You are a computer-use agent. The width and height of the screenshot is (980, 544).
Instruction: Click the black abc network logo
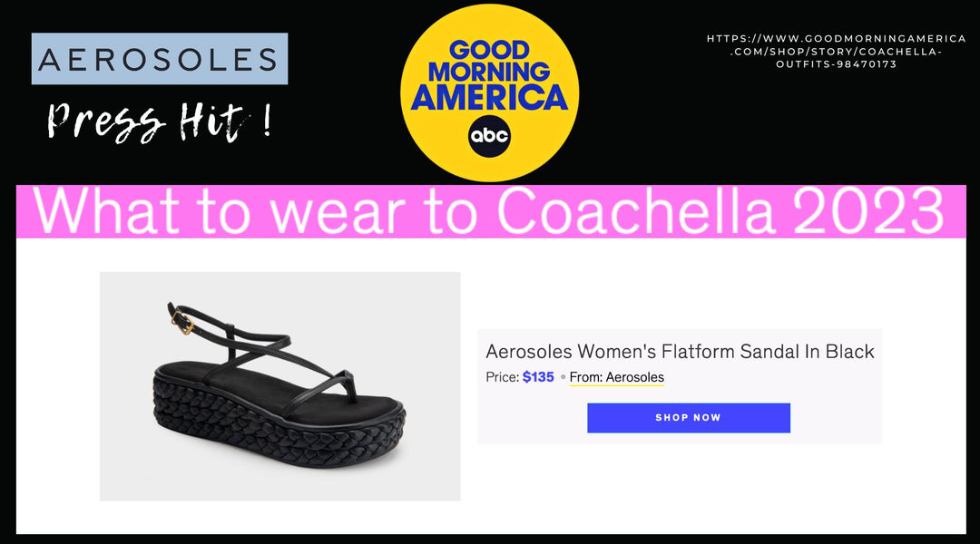point(489,135)
